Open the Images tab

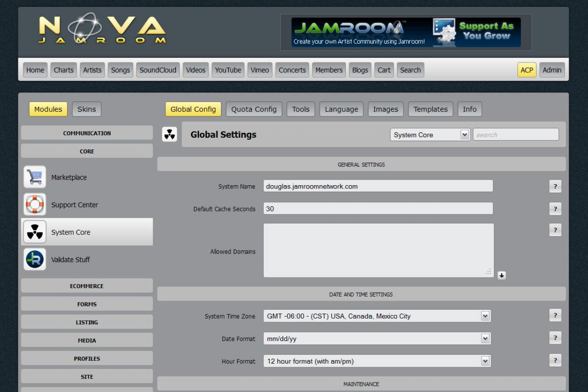pos(385,109)
